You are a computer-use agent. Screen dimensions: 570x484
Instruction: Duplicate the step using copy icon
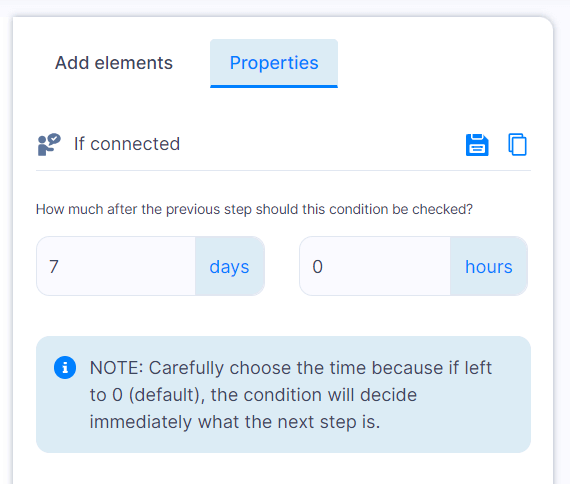(517, 144)
